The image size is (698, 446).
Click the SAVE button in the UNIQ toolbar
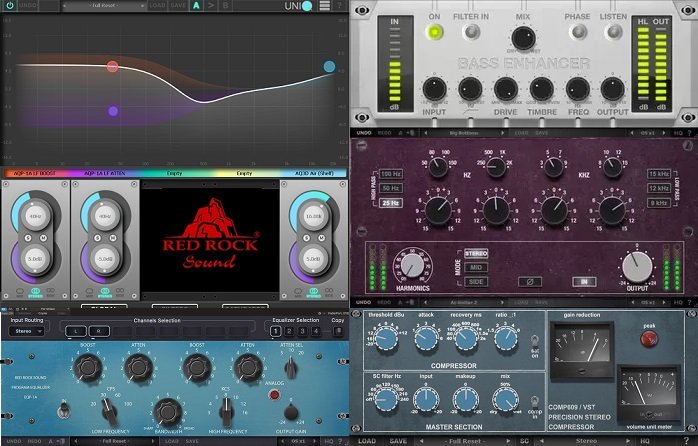click(176, 6)
